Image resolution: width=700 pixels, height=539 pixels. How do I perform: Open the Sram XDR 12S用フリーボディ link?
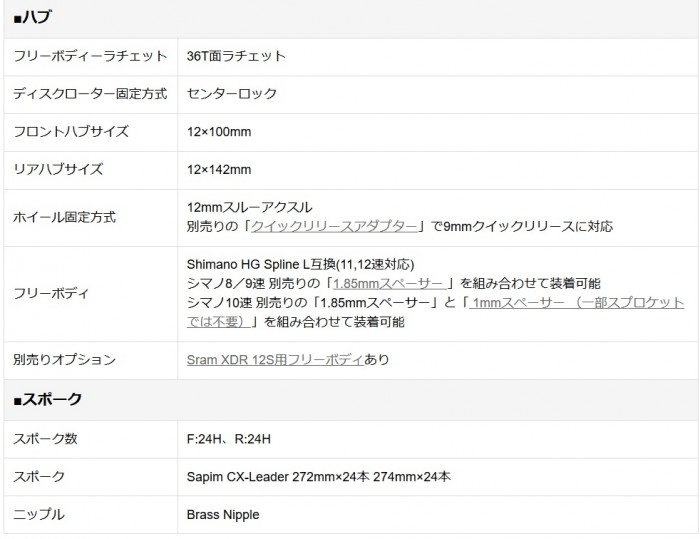click(x=275, y=359)
